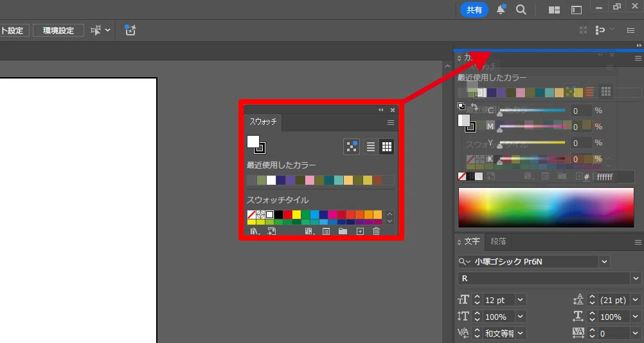Open the control bar list menu icon
644x343 pixels.
pyautogui.click(x=631, y=30)
